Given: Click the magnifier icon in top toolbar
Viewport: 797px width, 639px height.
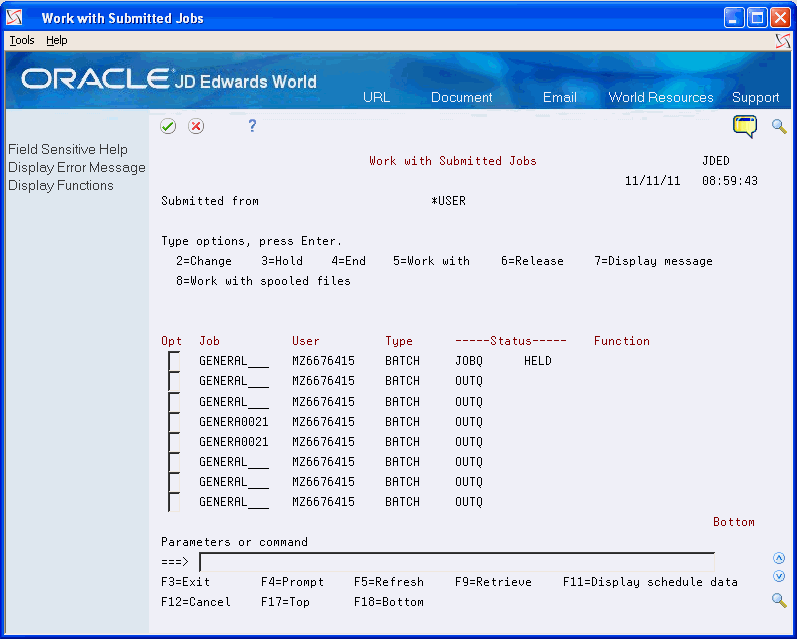Looking at the screenshot, I should 779,126.
